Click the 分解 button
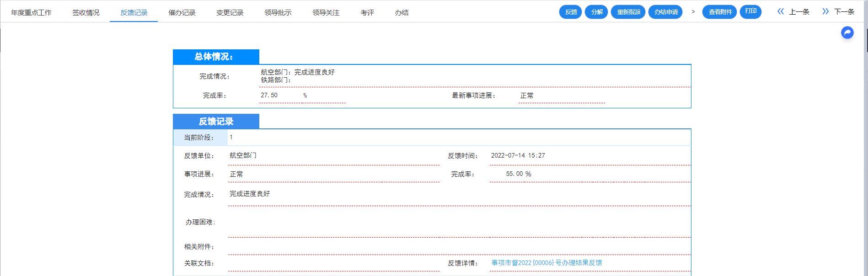 pyautogui.click(x=596, y=12)
